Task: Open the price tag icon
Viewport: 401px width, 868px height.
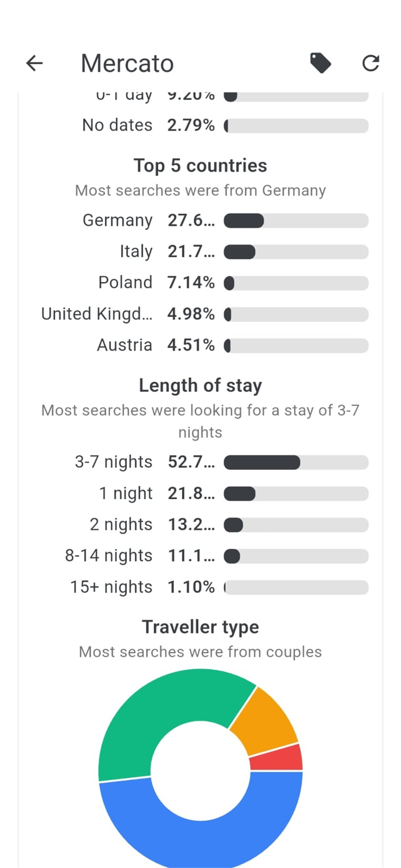Action: click(321, 63)
